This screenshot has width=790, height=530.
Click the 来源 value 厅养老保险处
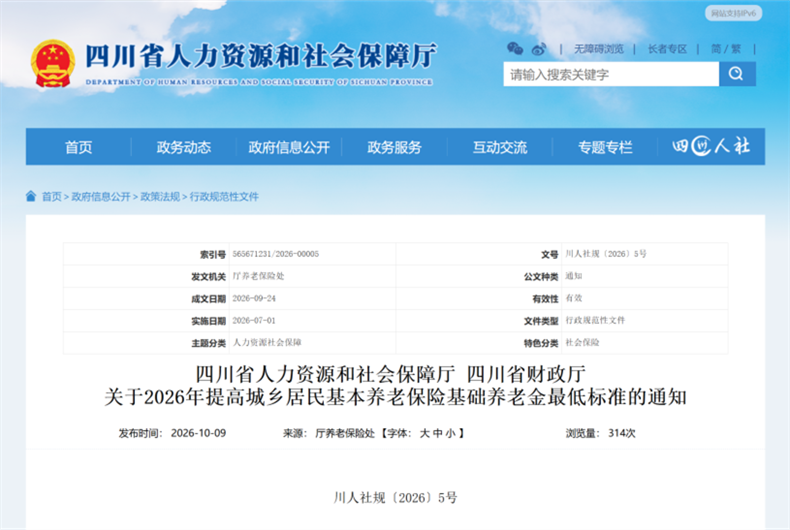click(x=345, y=433)
